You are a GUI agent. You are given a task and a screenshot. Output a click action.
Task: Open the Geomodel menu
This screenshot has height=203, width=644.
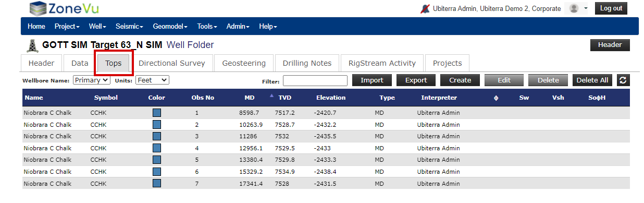point(170,26)
